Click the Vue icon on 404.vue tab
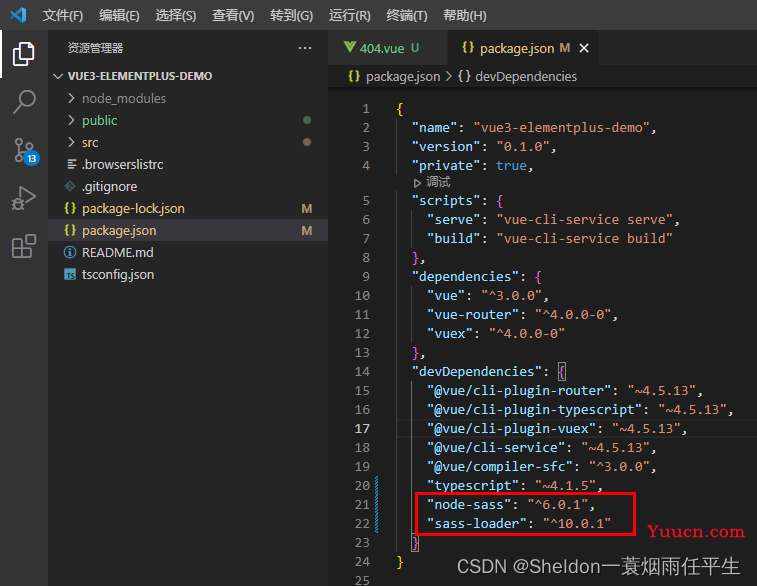 [x=350, y=47]
